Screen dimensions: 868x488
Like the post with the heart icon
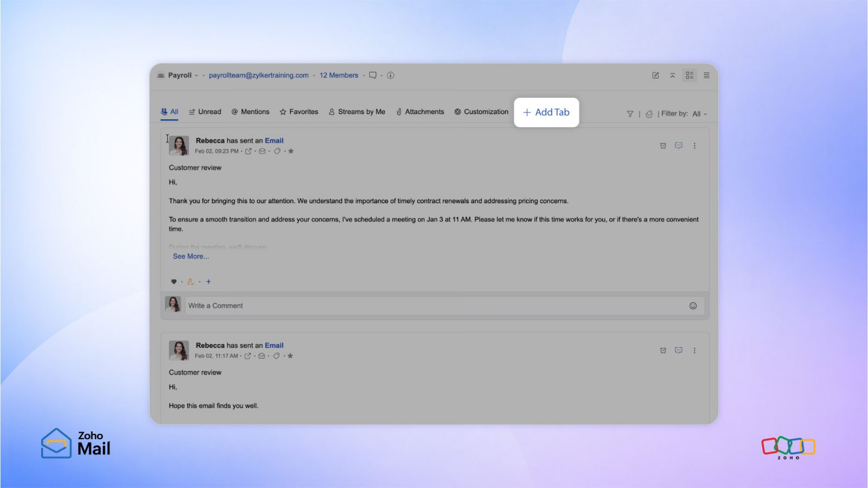click(174, 282)
